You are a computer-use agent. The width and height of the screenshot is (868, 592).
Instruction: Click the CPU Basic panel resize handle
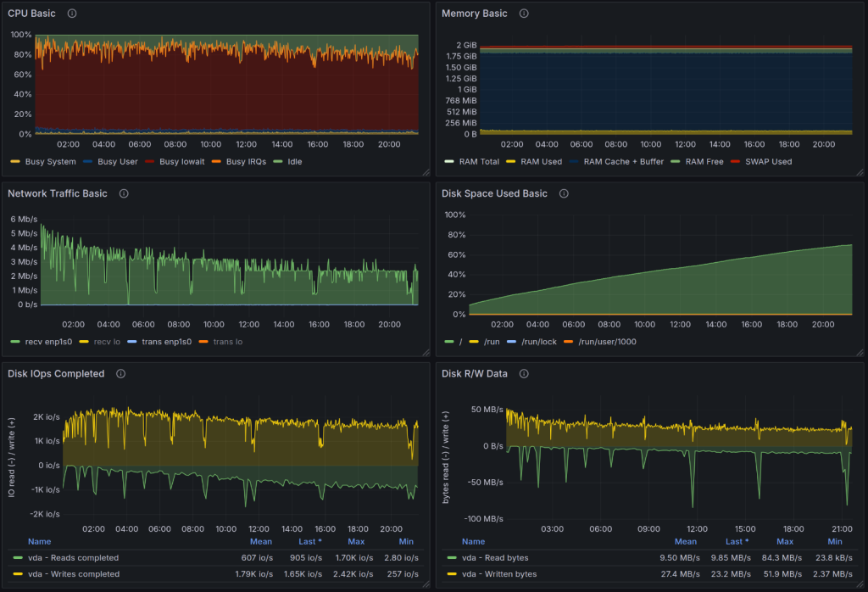coord(426,171)
